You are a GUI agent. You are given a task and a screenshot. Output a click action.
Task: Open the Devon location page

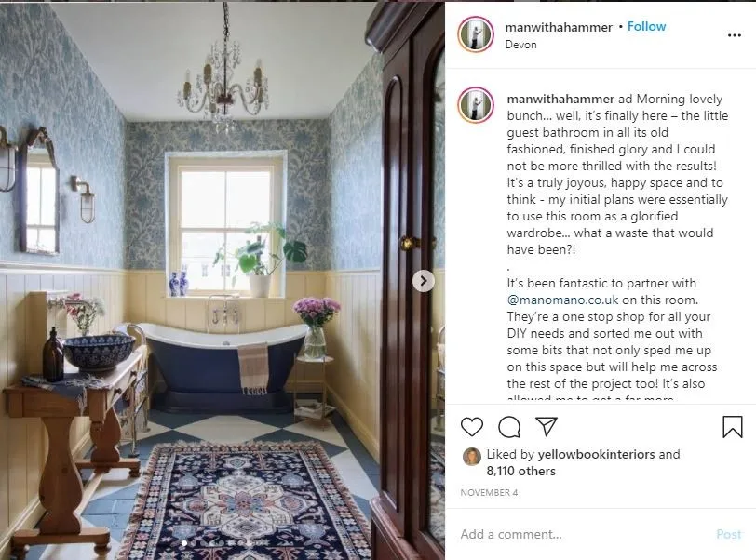pyautogui.click(x=520, y=45)
